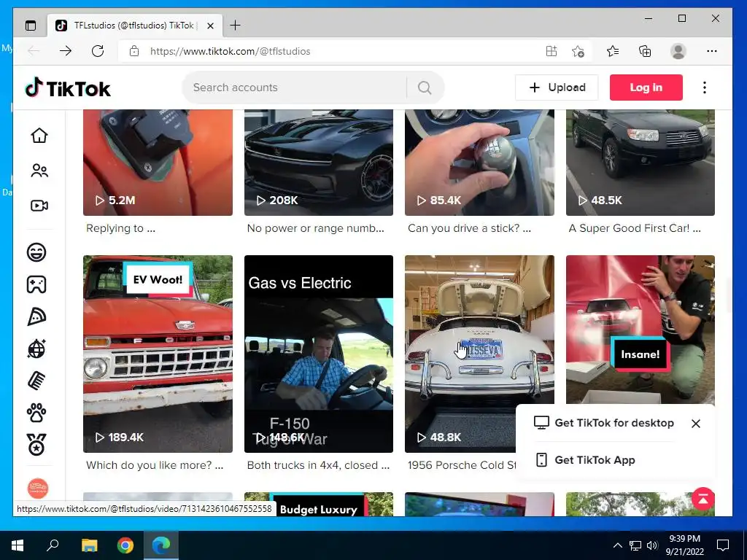Open the EV Woot red Ford truck video
The image size is (747, 560).
pos(158,354)
